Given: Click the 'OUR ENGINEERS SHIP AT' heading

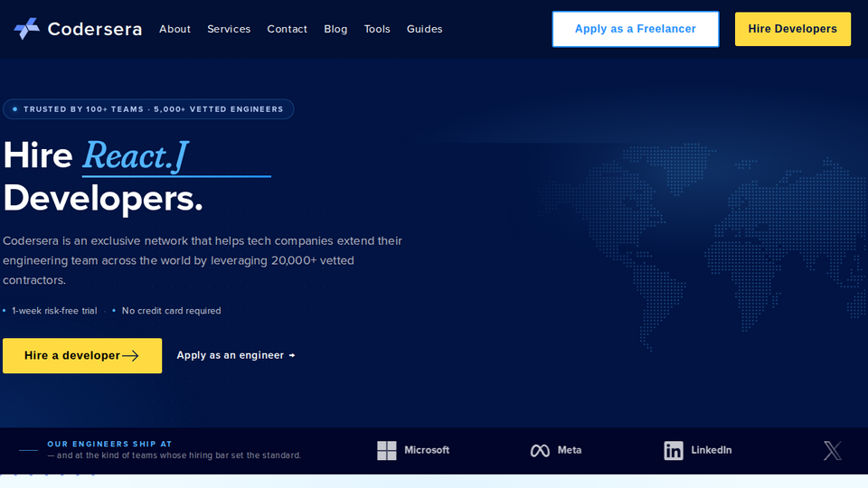Looking at the screenshot, I should [109, 444].
